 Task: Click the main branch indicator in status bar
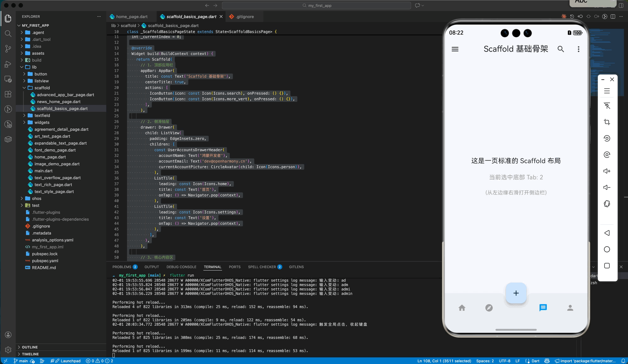click(x=21, y=361)
